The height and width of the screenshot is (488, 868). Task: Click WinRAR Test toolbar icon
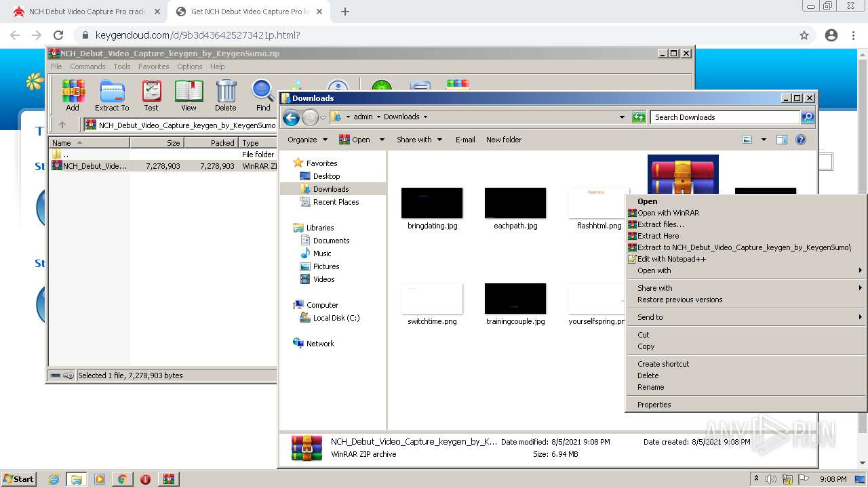pyautogui.click(x=151, y=95)
